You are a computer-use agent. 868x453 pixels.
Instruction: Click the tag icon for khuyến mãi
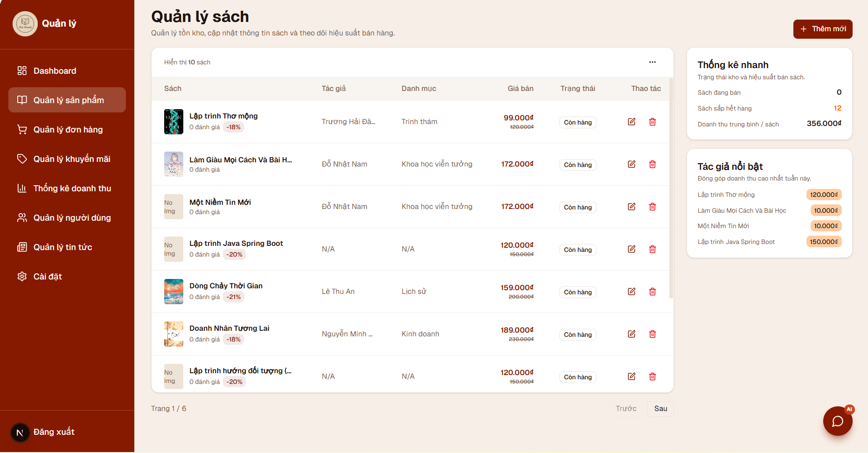22,159
